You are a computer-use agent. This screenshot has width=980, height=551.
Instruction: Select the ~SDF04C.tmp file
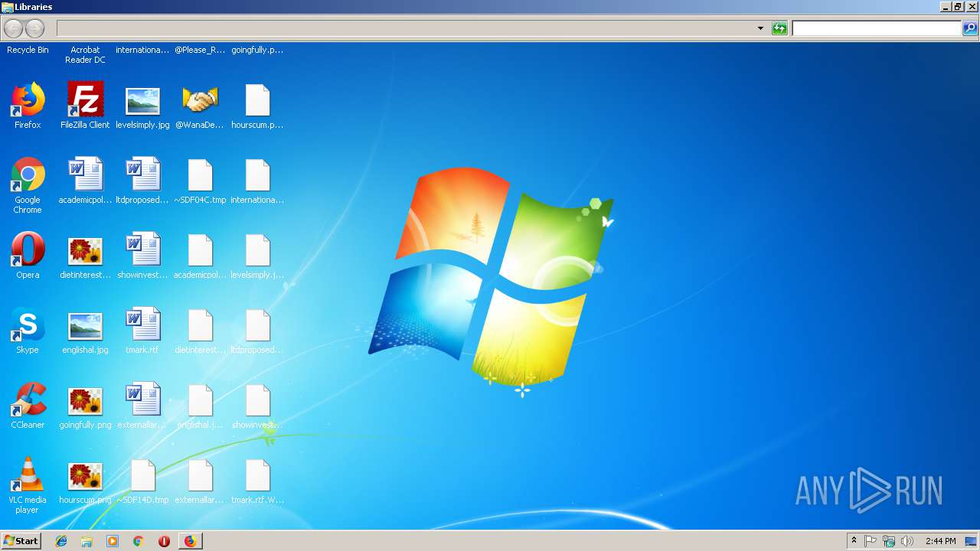click(200, 175)
